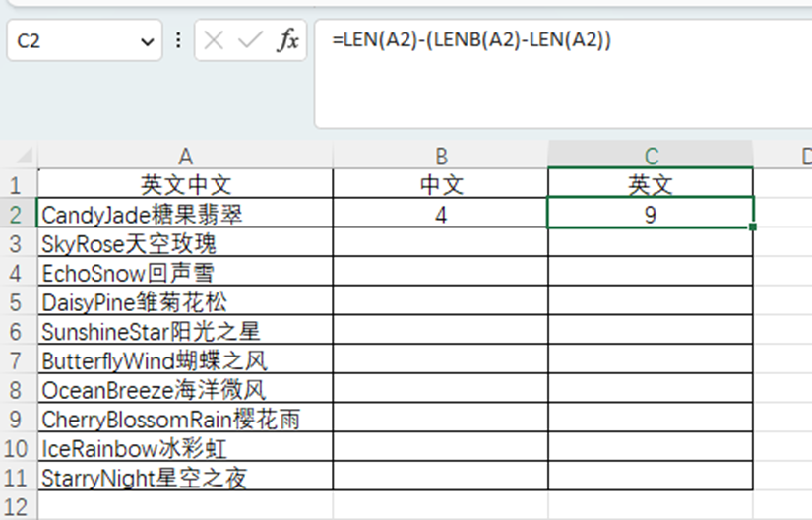The height and width of the screenshot is (520, 812).
Task: Select cell 'CherryBlossomRain樱花雨'
Action: (x=185, y=418)
